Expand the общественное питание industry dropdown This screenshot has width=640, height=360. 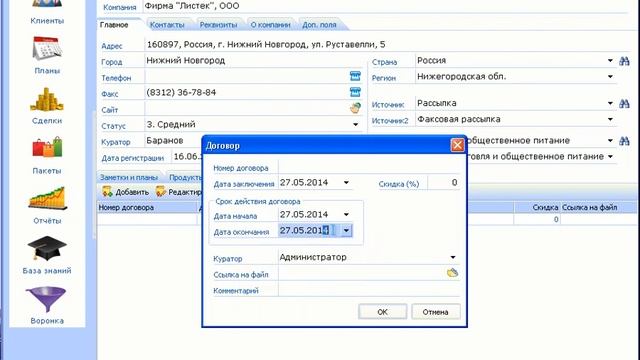pyautogui.click(x=610, y=140)
